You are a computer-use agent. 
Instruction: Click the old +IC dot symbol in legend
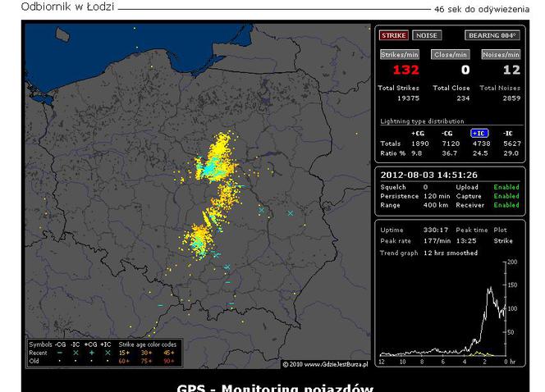click(x=108, y=361)
